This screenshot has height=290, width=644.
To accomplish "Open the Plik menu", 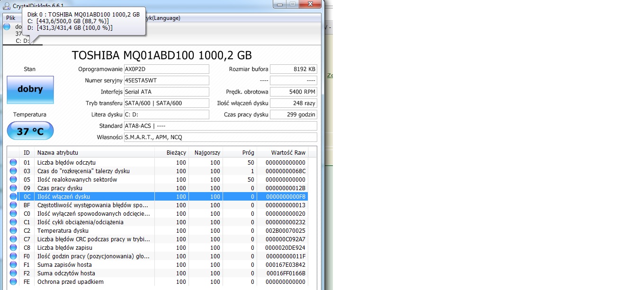I will pyautogui.click(x=10, y=18).
